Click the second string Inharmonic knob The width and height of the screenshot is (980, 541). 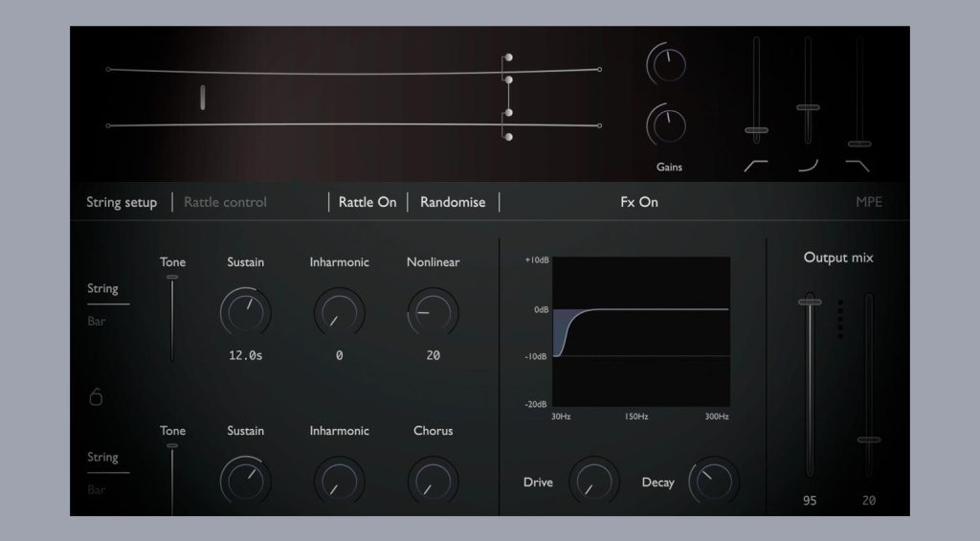pyautogui.click(x=340, y=481)
